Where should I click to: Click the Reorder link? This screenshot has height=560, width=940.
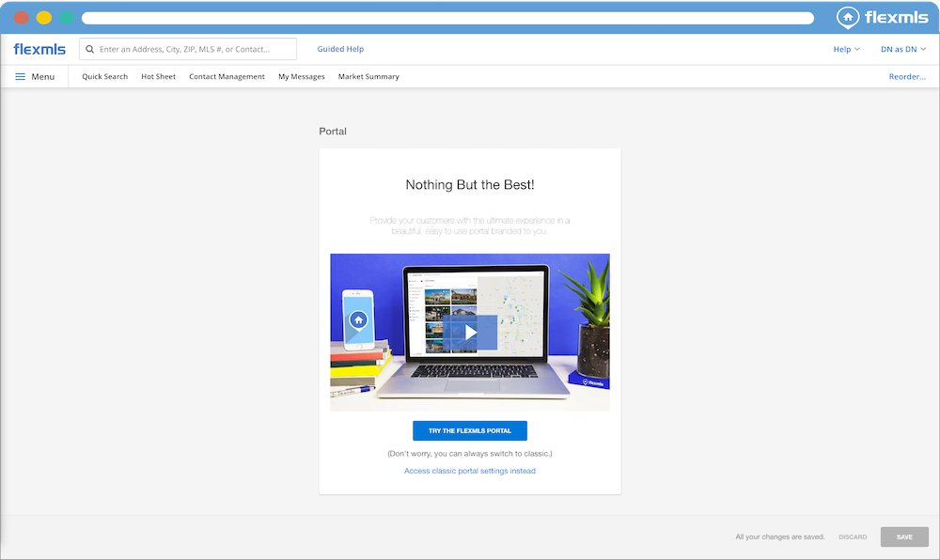click(x=907, y=77)
